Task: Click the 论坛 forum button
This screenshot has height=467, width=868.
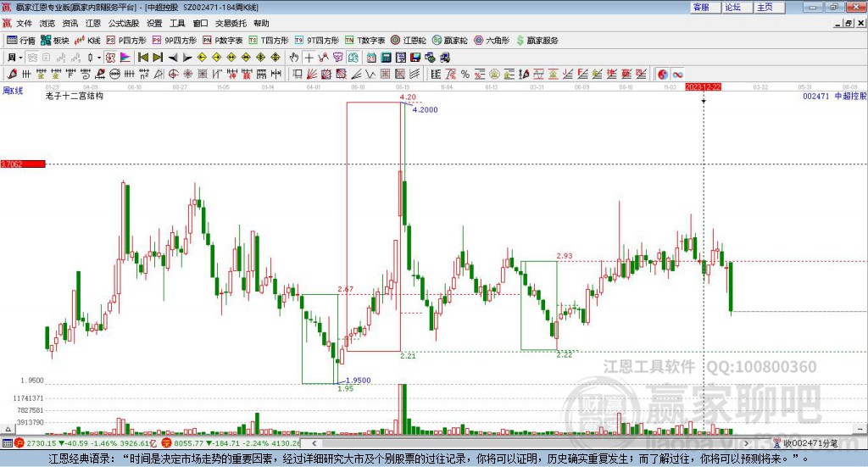Action: click(x=737, y=7)
